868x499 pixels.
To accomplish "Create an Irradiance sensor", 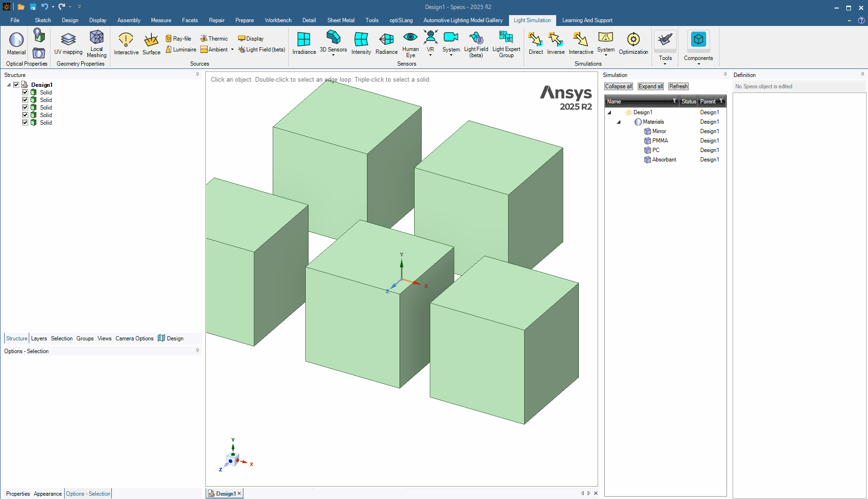I will click(304, 43).
